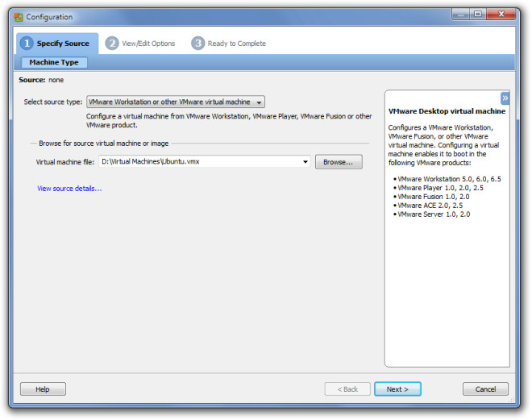This screenshot has width=532, height=420.
Task: Click the 'Browse for source virtual machine or image' label
Action: click(x=104, y=143)
